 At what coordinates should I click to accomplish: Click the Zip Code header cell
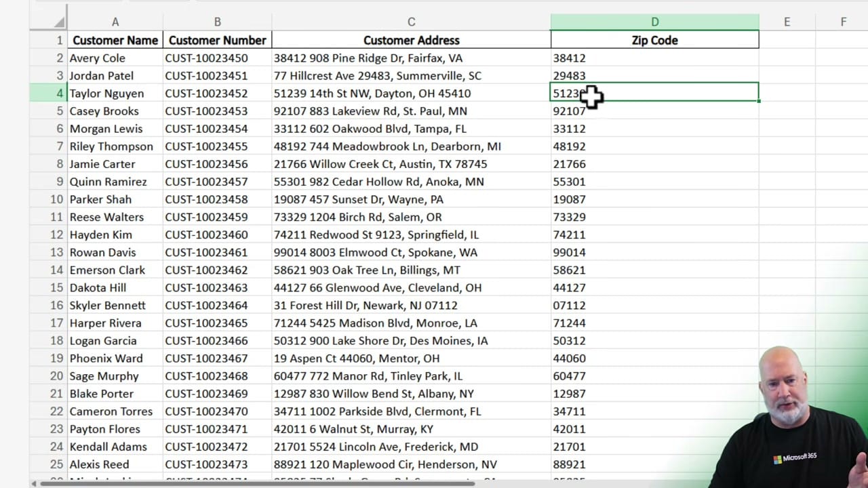pos(654,40)
